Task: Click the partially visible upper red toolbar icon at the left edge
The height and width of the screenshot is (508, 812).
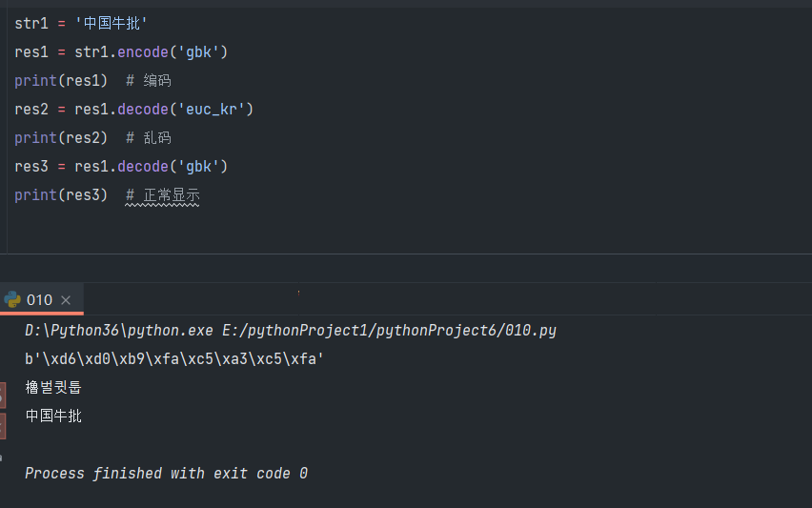Action: tap(2, 392)
